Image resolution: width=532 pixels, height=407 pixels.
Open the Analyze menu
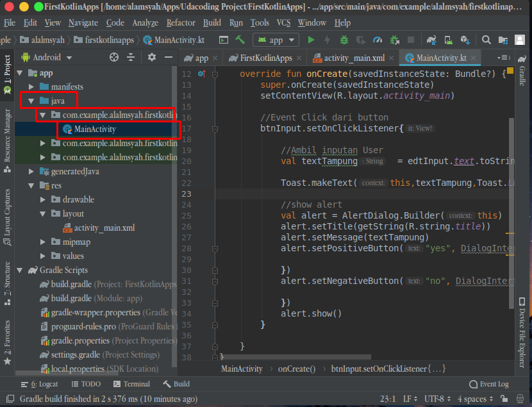[145, 22]
